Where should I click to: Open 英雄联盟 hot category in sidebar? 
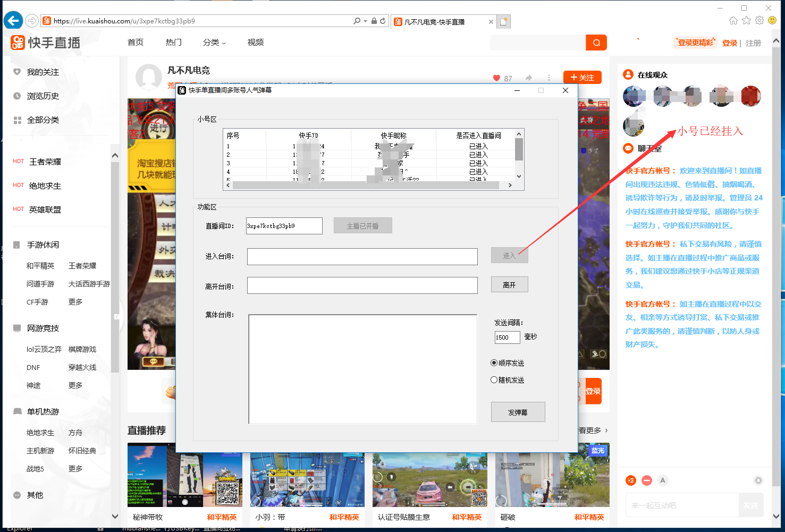[45, 209]
